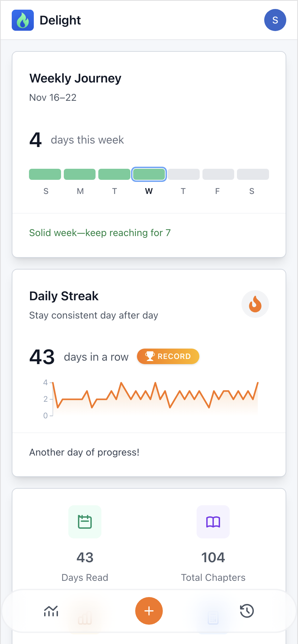Click the Daily Streak flame icon

pos(255,304)
